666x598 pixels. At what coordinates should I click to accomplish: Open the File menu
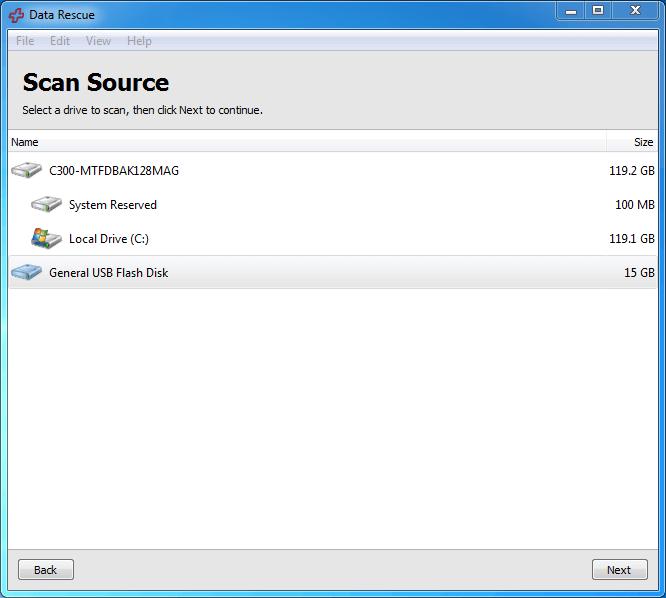25,41
